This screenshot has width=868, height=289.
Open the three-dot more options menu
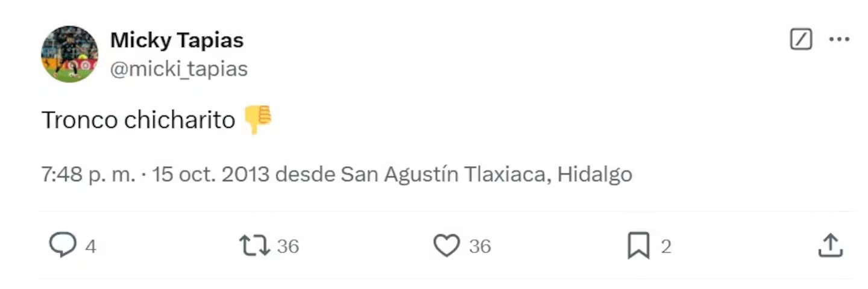point(839,40)
